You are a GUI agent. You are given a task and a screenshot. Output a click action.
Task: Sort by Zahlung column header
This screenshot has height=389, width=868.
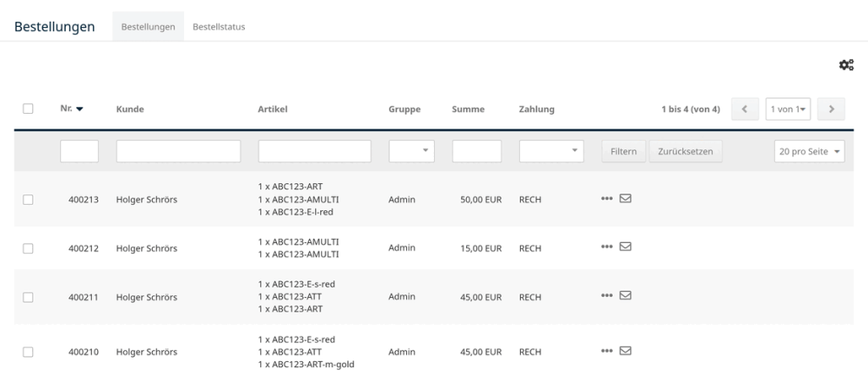536,109
